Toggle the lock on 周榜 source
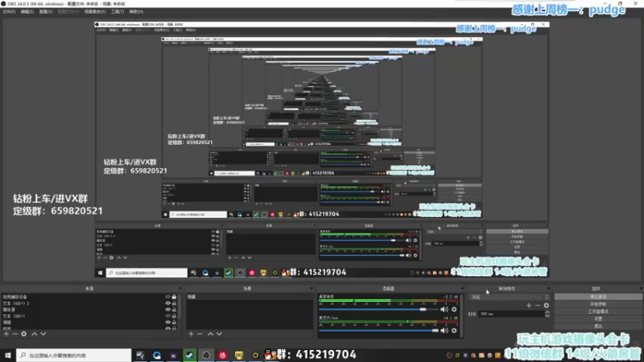Screen dimensions: 644x362 pyautogui.click(x=174, y=323)
